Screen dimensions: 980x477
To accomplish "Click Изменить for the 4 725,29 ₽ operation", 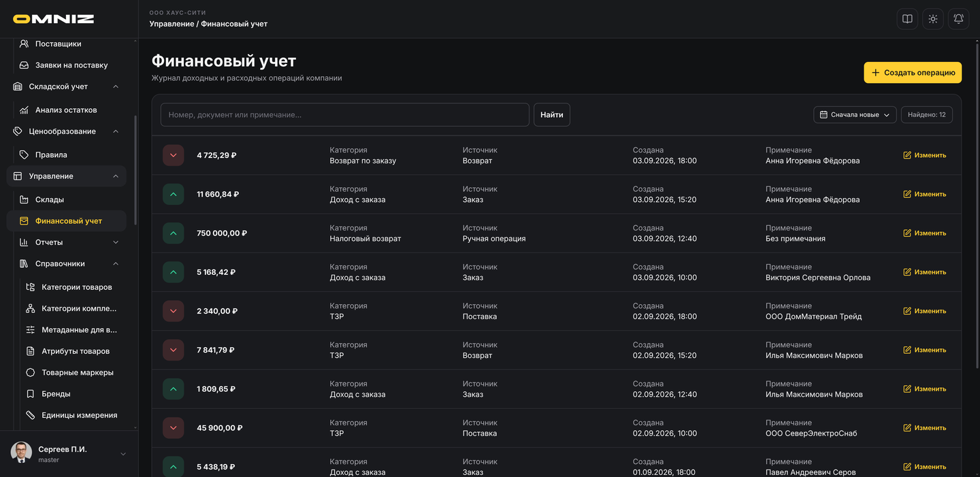I will (924, 155).
